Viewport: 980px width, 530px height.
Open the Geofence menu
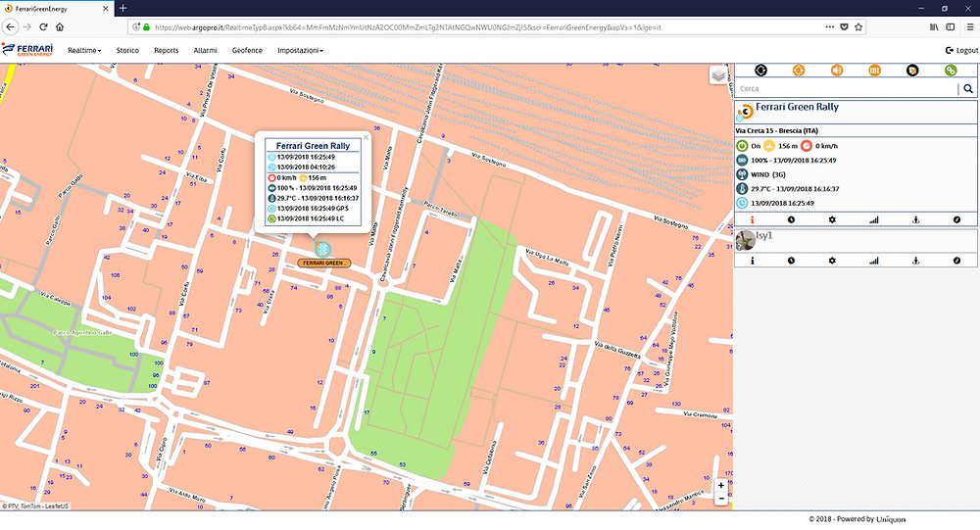[247, 51]
